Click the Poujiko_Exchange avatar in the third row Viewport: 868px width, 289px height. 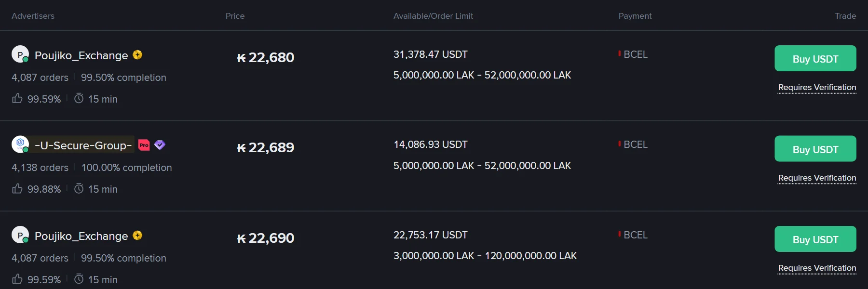(20, 235)
